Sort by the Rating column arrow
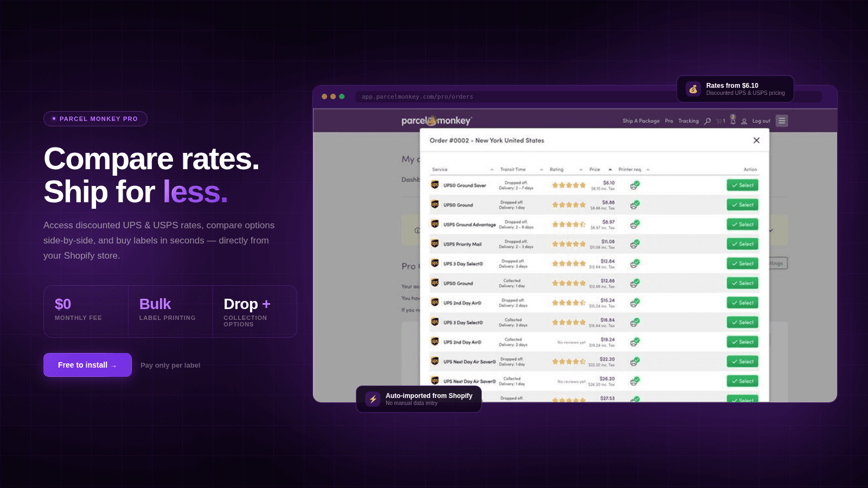The width and height of the screenshot is (868, 488). 581,170
